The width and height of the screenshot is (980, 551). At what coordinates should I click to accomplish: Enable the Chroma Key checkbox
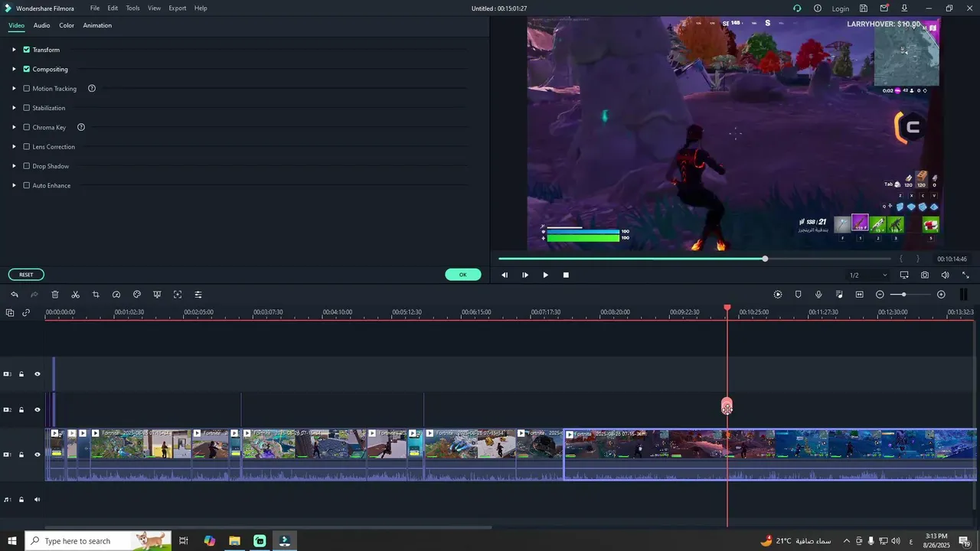27,127
